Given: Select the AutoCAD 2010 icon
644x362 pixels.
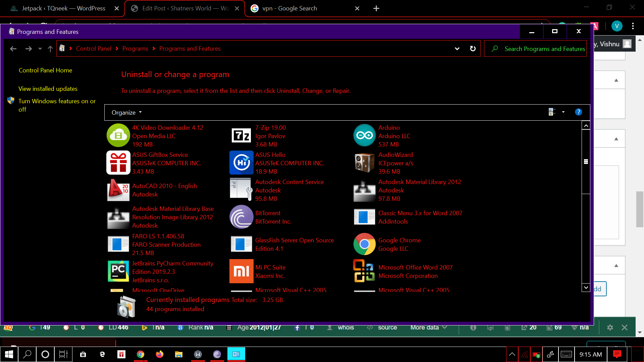Looking at the screenshot, I should (x=118, y=190).
